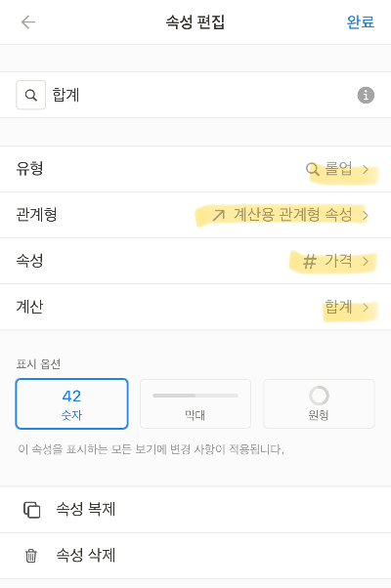
Task: Open the 계산 row set to 합계
Action: pos(195,307)
